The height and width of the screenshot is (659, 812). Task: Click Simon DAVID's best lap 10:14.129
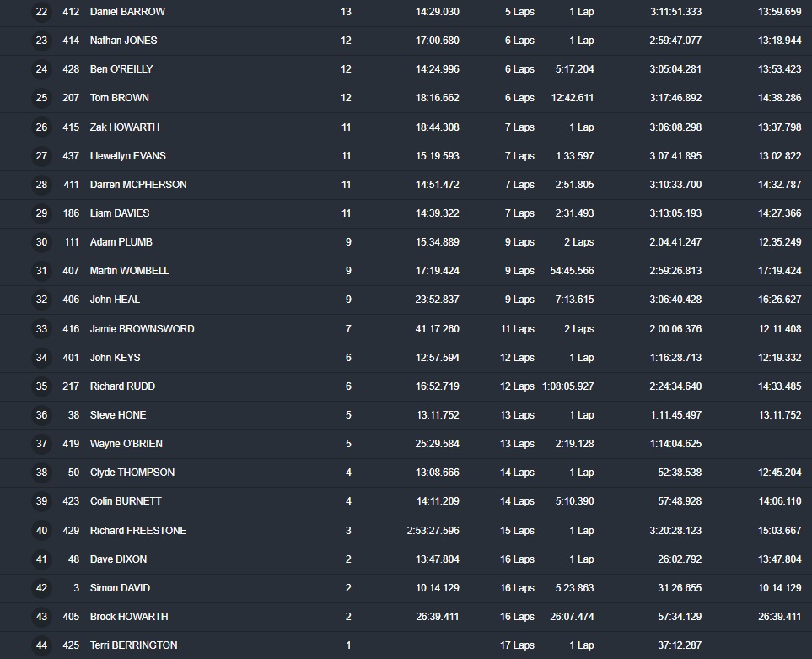click(x=779, y=588)
